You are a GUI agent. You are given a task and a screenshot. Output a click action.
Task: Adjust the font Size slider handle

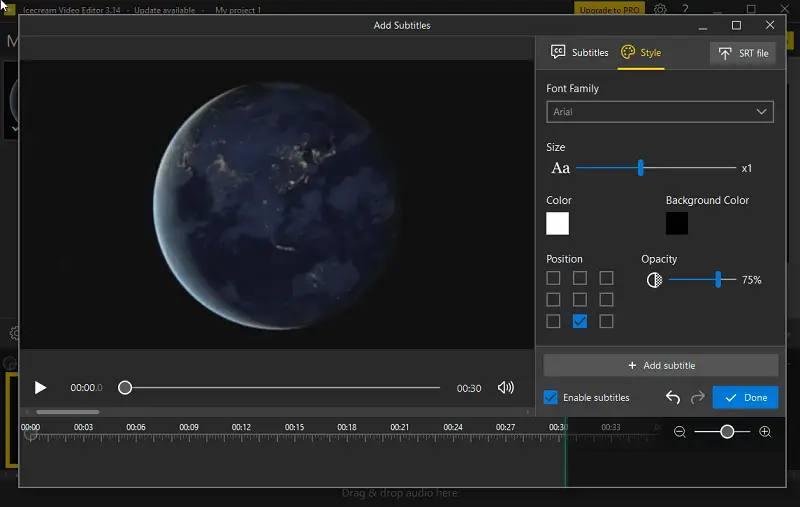pos(641,168)
